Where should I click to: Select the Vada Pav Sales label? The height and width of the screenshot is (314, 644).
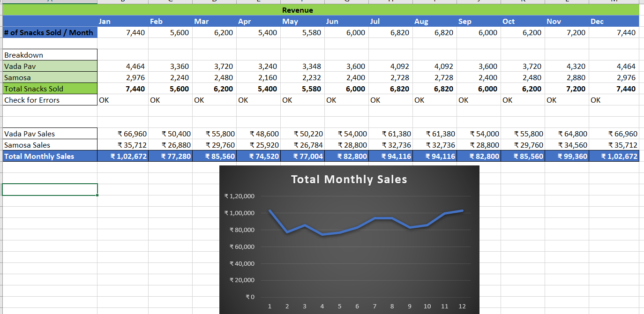pyautogui.click(x=50, y=134)
